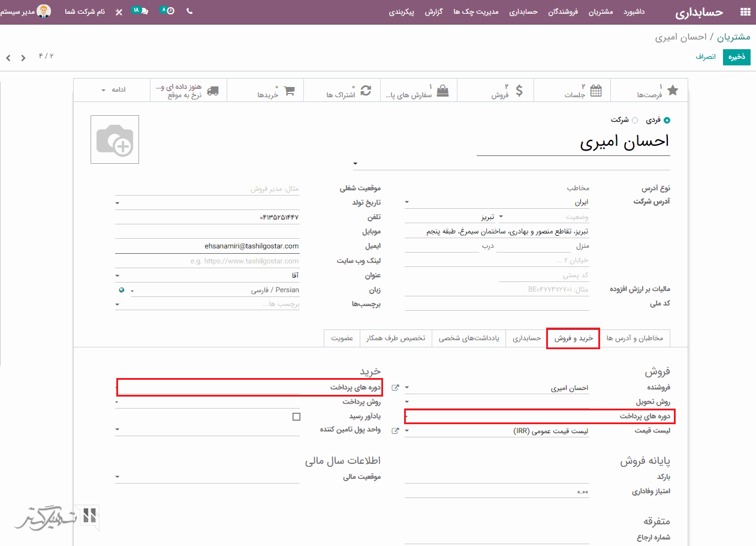Open the external link beside salesperson field

(395, 388)
